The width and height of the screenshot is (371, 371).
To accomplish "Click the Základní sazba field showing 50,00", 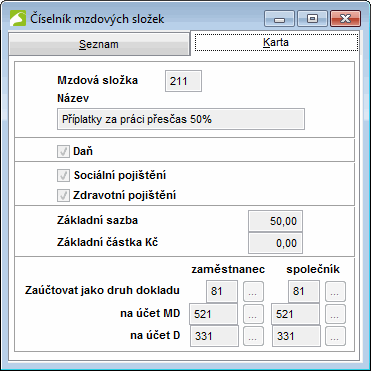I will (x=275, y=221).
